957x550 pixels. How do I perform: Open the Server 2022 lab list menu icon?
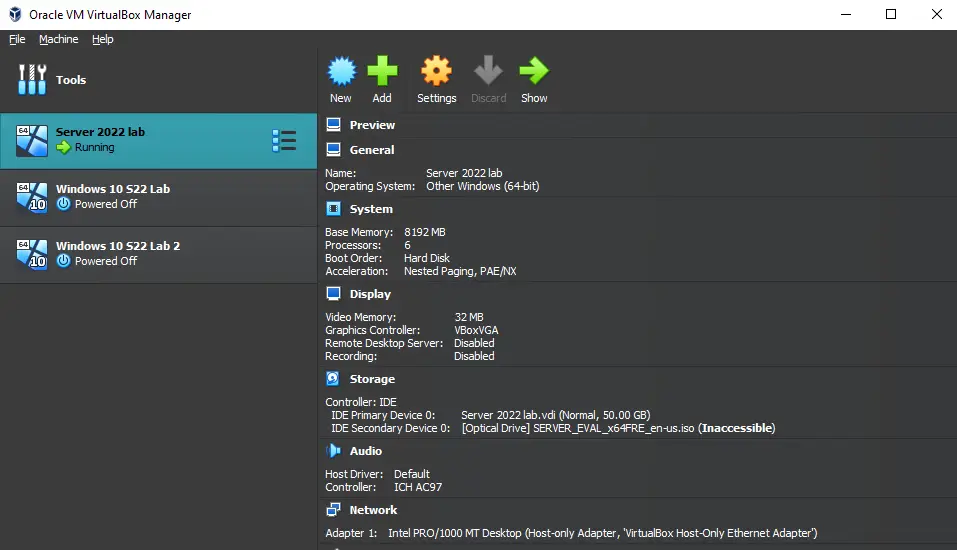(x=284, y=141)
